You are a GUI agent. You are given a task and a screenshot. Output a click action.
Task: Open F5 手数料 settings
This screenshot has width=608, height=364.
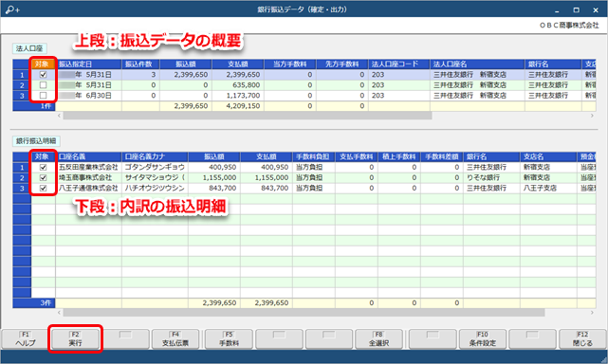[229, 338]
